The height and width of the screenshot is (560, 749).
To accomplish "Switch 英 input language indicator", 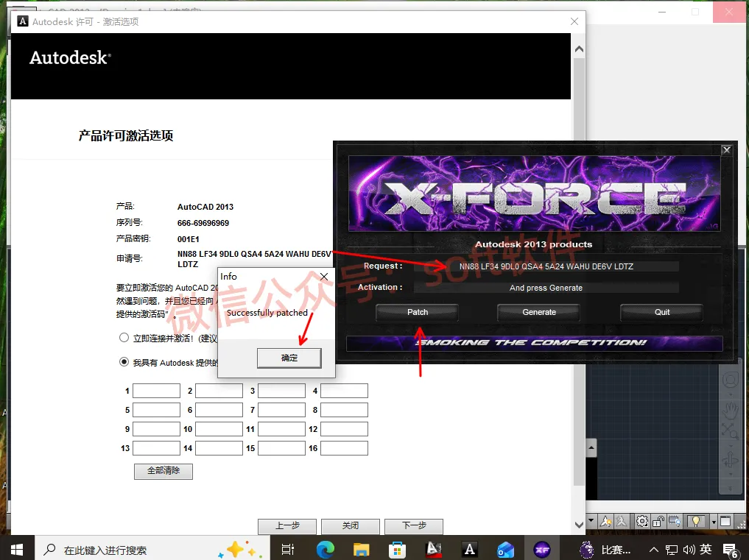I will 706,550.
